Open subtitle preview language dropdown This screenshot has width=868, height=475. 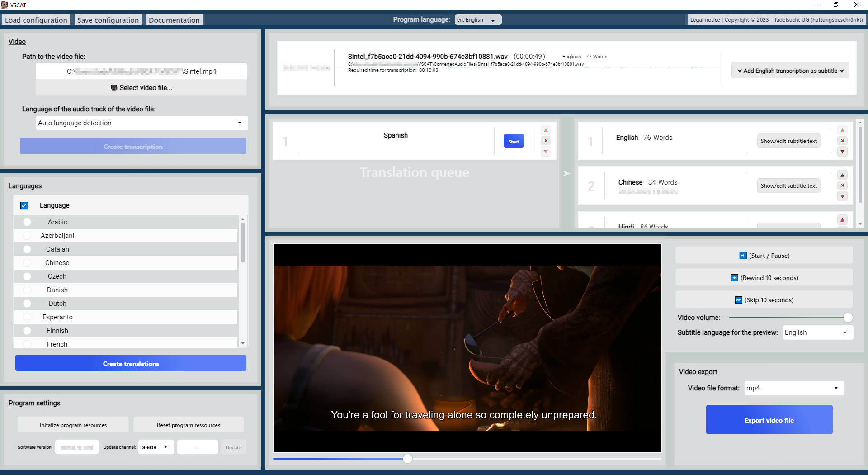[x=817, y=332]
